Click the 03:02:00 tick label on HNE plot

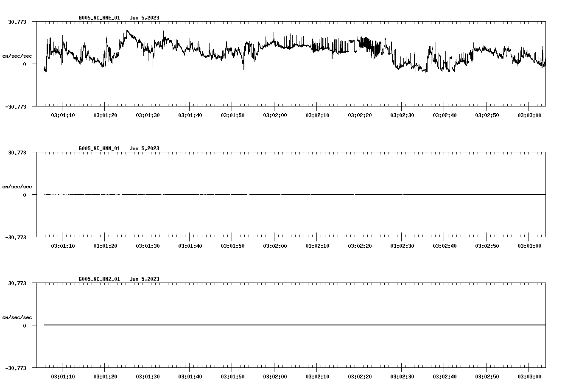click(275, 114)
